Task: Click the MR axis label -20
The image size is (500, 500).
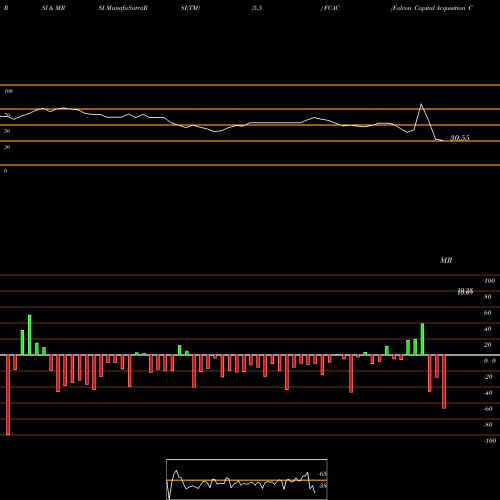Action: [488, 377]
